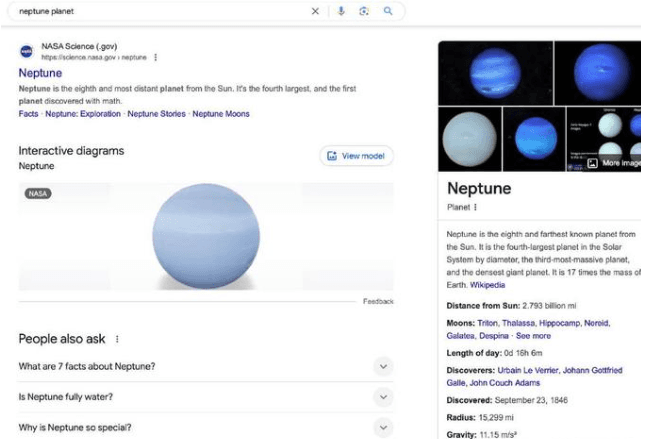The width and height of the screenshot is (648, 439).
Task: Open small bright blue Neptune thumbnail
Action: tap(534, 139)
